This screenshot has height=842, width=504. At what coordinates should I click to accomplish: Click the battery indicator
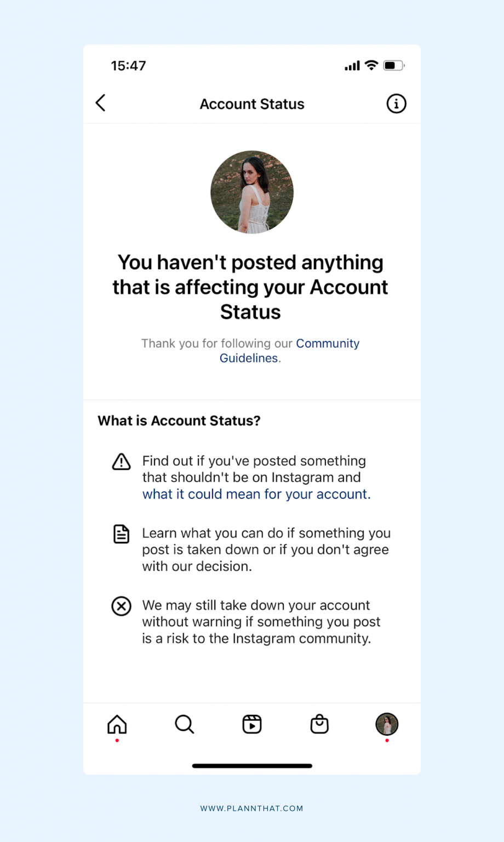tap(393, 65)
